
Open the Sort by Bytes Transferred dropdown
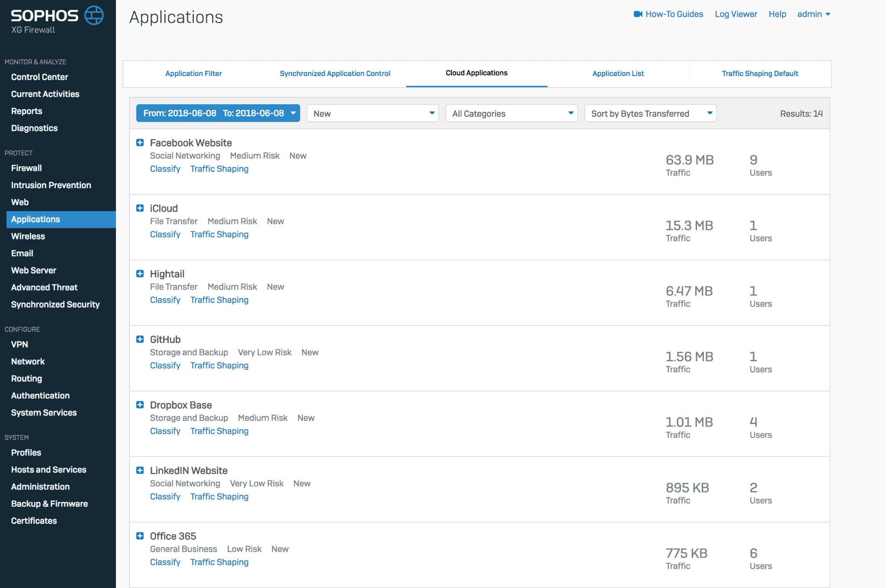pyautogui.click(x=651, y=113)
